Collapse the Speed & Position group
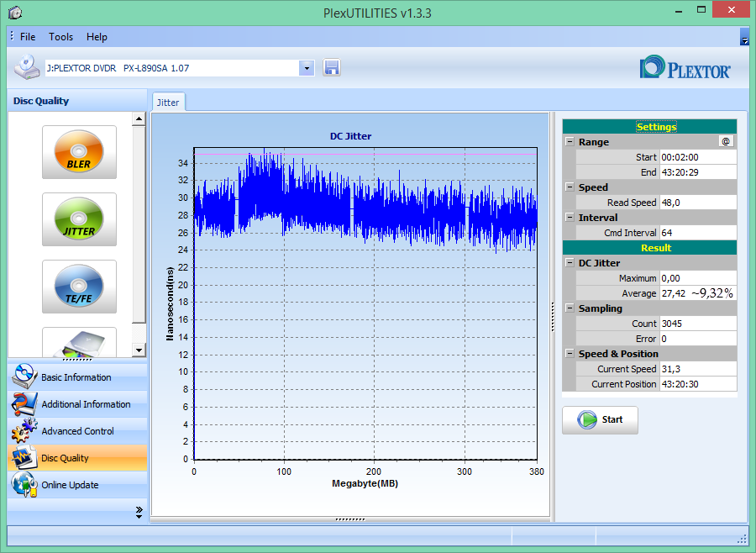 coord(570,354)
